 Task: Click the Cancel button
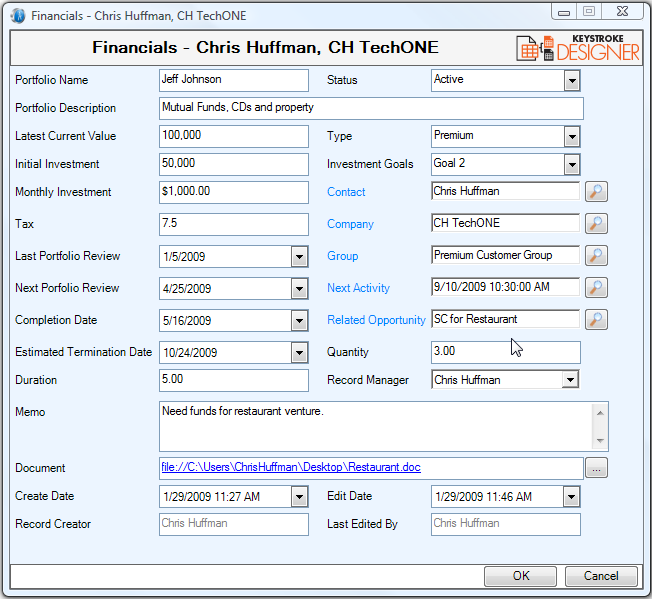pos(601,576)
